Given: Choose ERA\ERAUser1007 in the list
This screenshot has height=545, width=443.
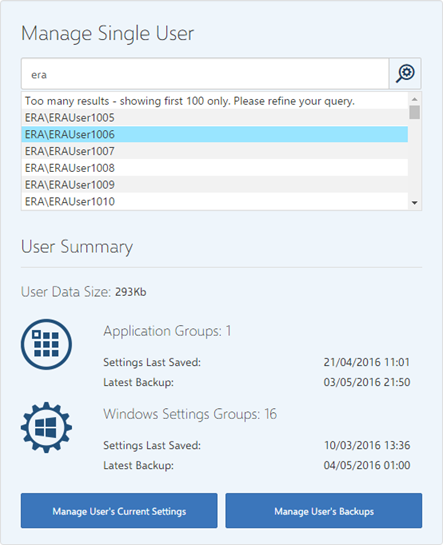Looking at the screenshot, I should pos(215,151).
